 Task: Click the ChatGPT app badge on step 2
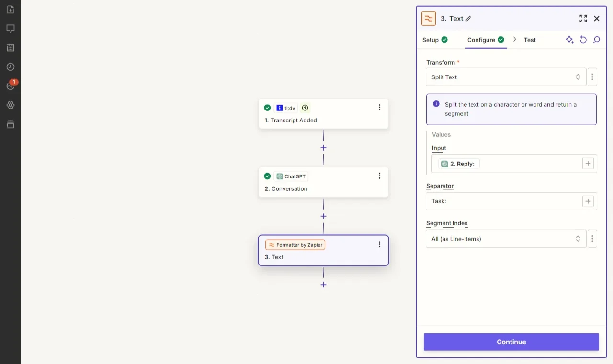[x=291, y=176]
